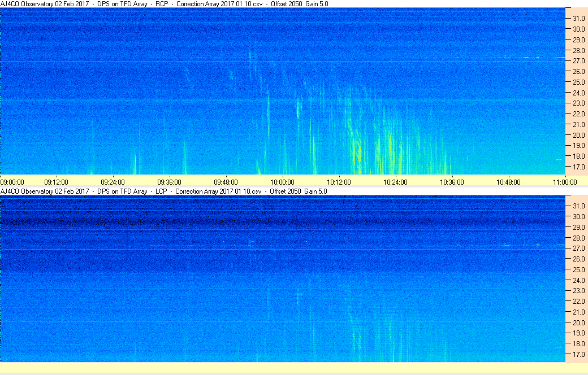Select the 27.0 frequency label in LCP panel

(x=577, y=248)
